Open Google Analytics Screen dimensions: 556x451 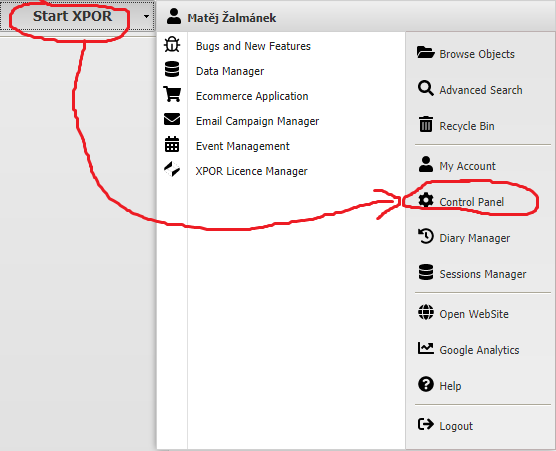(x=479, y=350)
